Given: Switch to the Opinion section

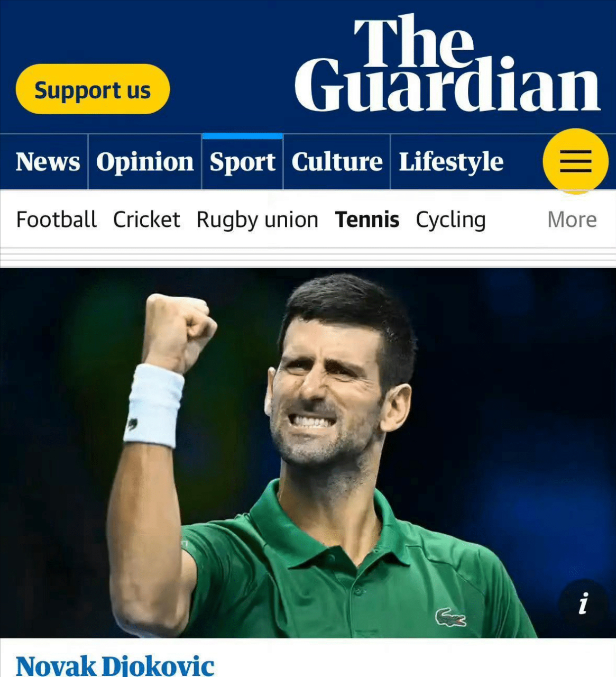Looking at the screenshot, I should [145, 162].
